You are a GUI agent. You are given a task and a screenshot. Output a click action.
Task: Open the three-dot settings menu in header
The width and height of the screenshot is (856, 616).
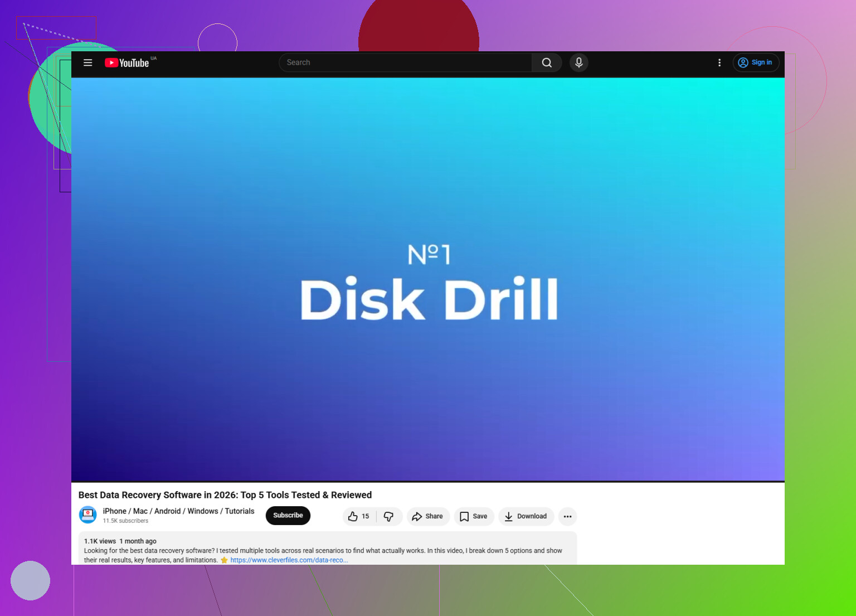[719, 62]
